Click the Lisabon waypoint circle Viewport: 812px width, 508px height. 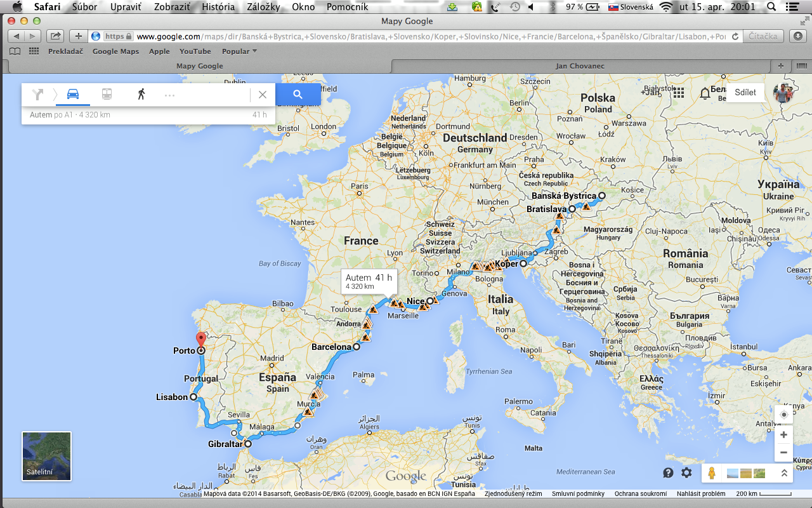(x=193, y=398)
